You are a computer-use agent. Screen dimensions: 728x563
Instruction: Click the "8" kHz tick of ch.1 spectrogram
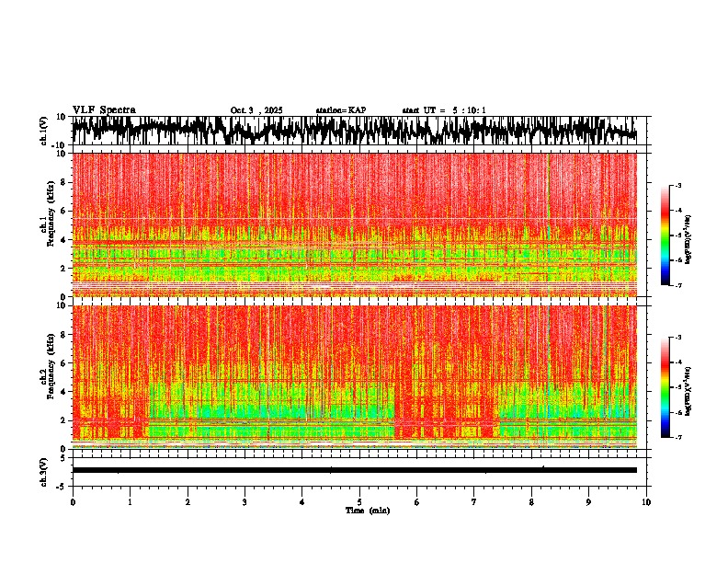[x=64, y=182]
